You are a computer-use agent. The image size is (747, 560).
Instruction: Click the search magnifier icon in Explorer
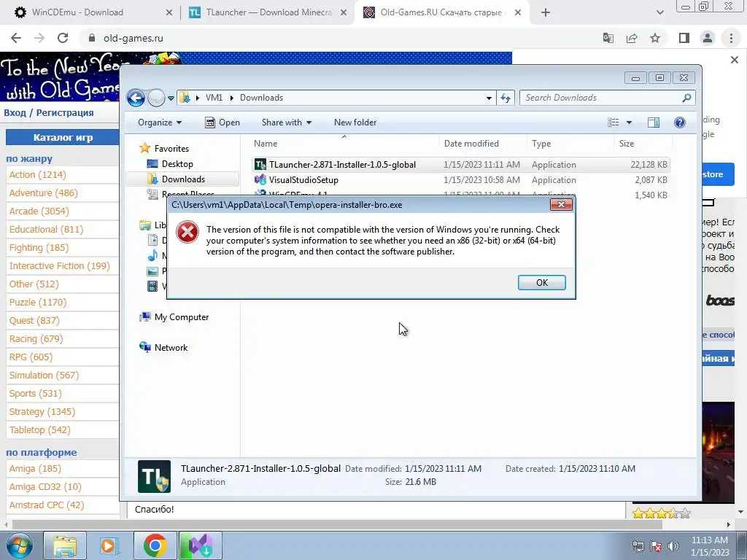coord(686,98)
